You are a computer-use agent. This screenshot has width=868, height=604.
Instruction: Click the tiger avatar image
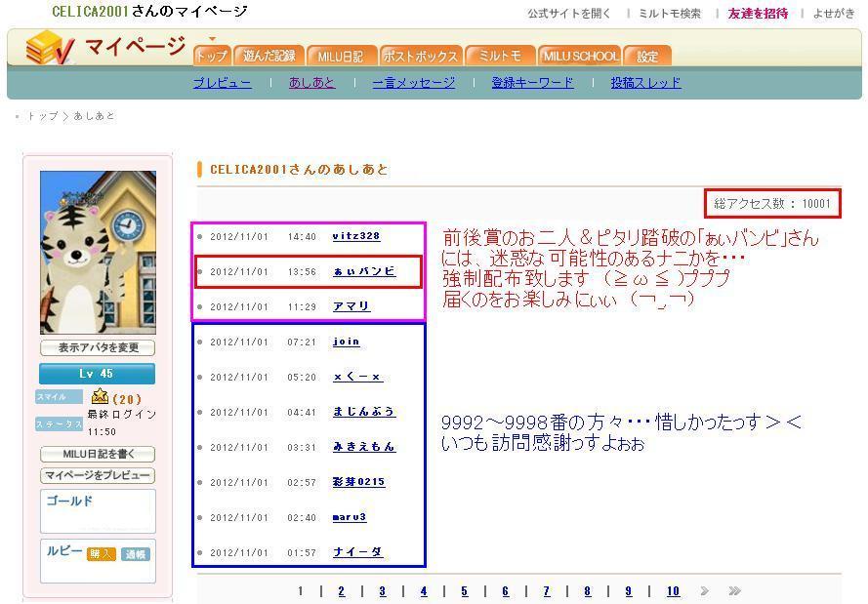[98, 253]
